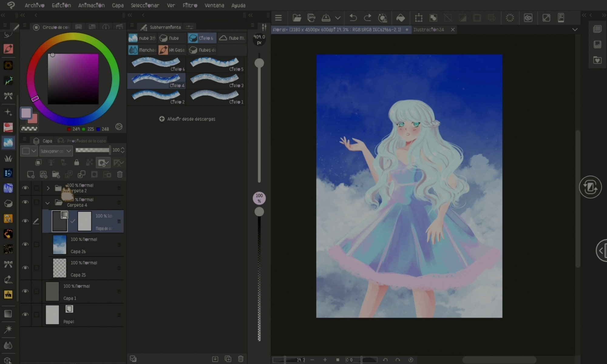Close the Ilustración24 tab
Screen dimensions: 607x364
pos(453,29)
